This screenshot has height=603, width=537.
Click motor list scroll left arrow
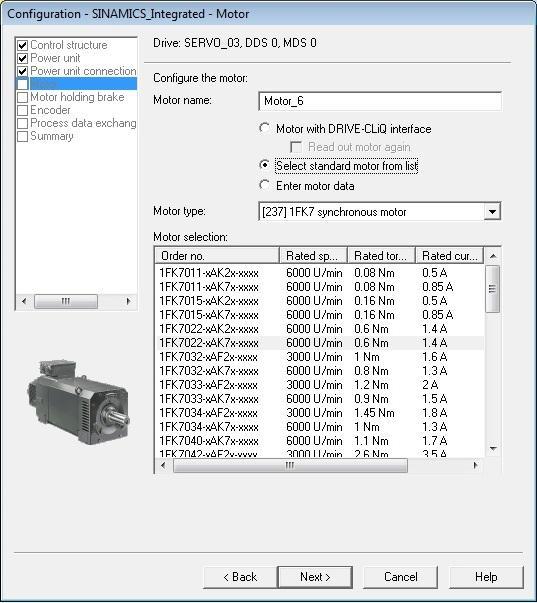point(163,465)
